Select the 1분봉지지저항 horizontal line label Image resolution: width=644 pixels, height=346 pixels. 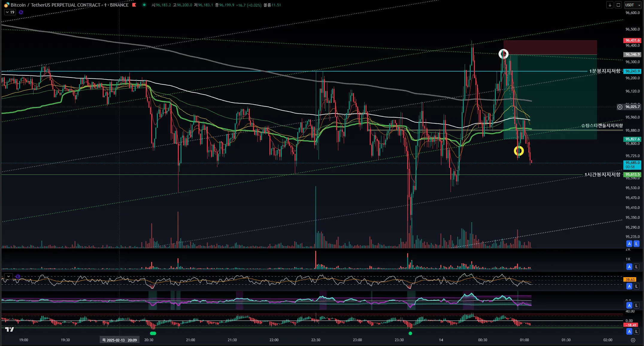click(x=605, y=71)
